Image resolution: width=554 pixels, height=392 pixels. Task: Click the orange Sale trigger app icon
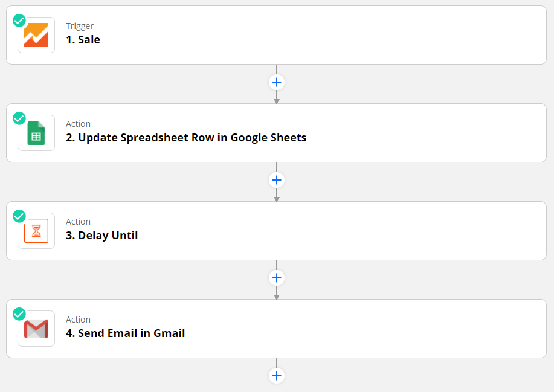tap(36, 35)
